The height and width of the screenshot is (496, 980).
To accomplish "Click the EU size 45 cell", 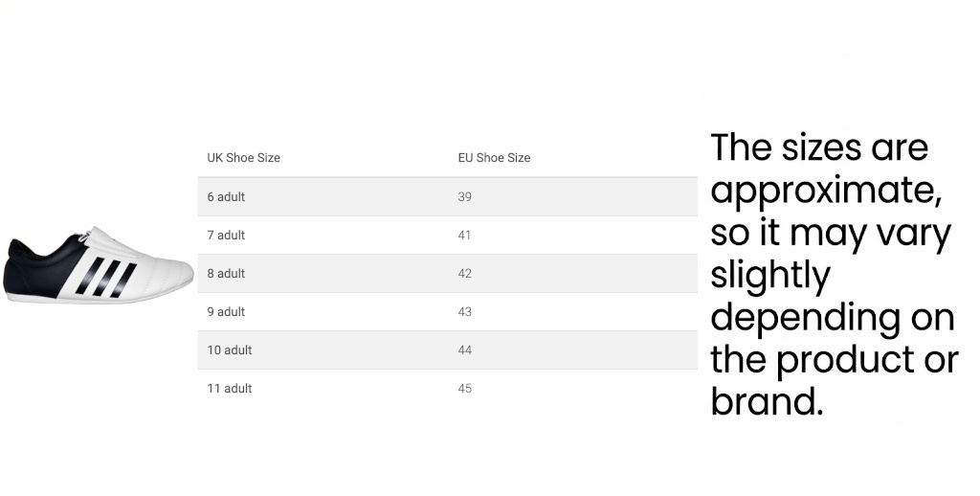I will tap(464, 389).
